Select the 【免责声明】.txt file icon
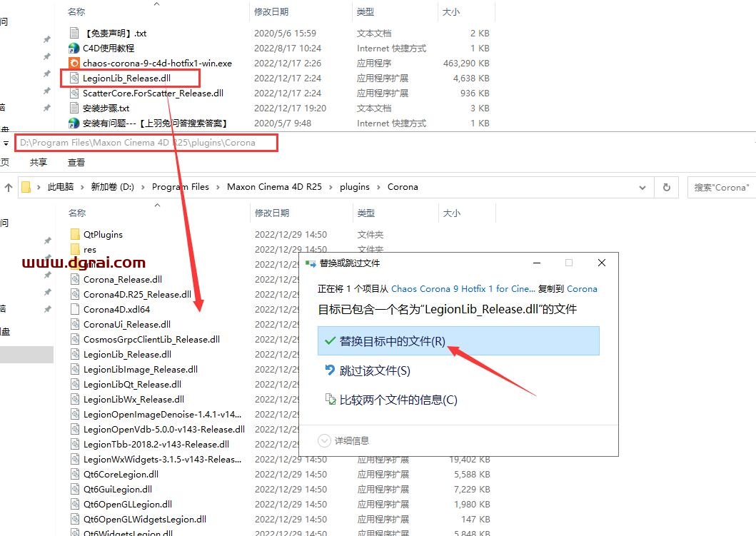756x536 pixels. click(74, 33)
